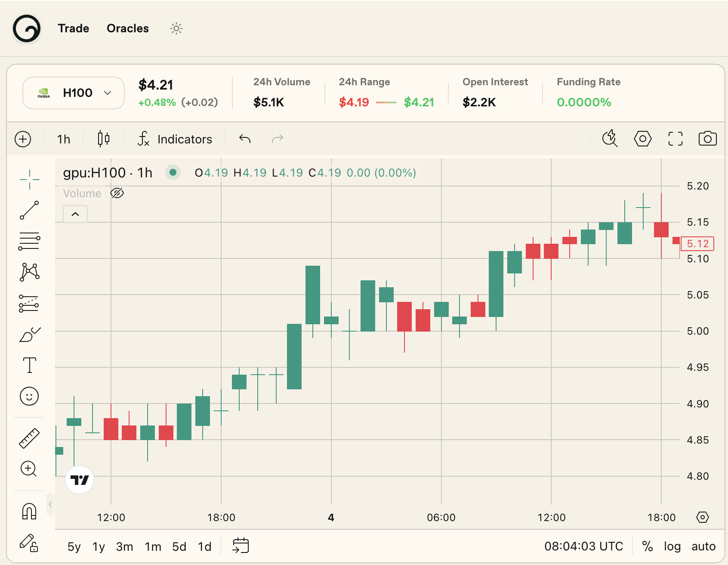Select the trend line drawing tool
Screen dimensions: 728x565
click(x=29, y=210)
